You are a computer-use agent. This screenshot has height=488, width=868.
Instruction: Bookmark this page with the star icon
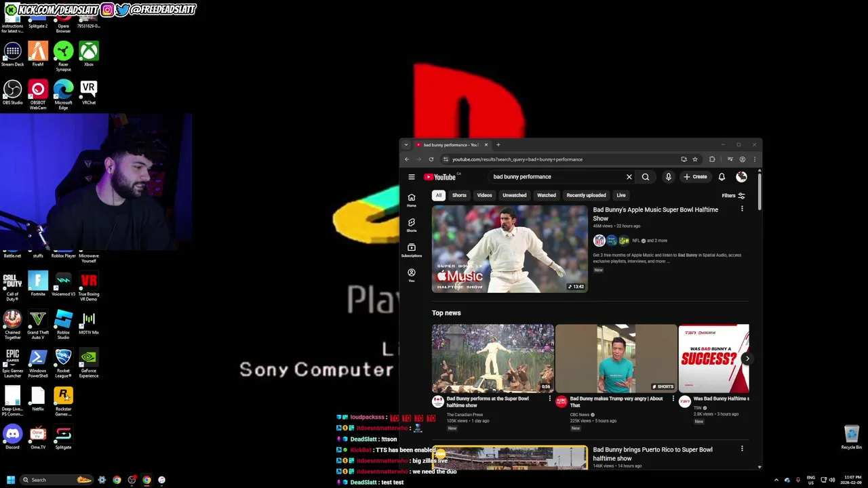click(x=694, y=159)
